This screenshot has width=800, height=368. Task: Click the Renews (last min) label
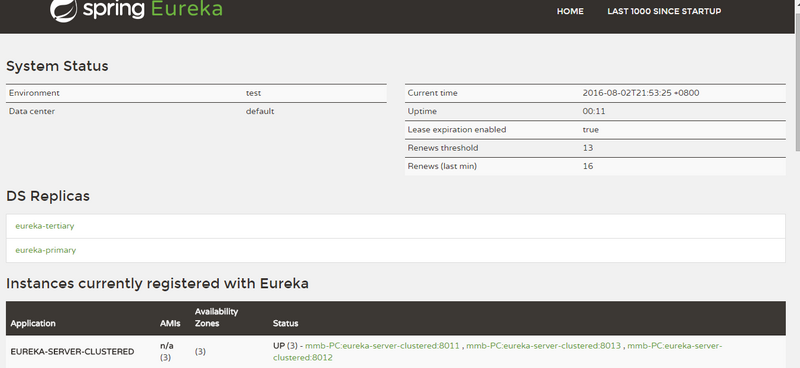(442, 166)
